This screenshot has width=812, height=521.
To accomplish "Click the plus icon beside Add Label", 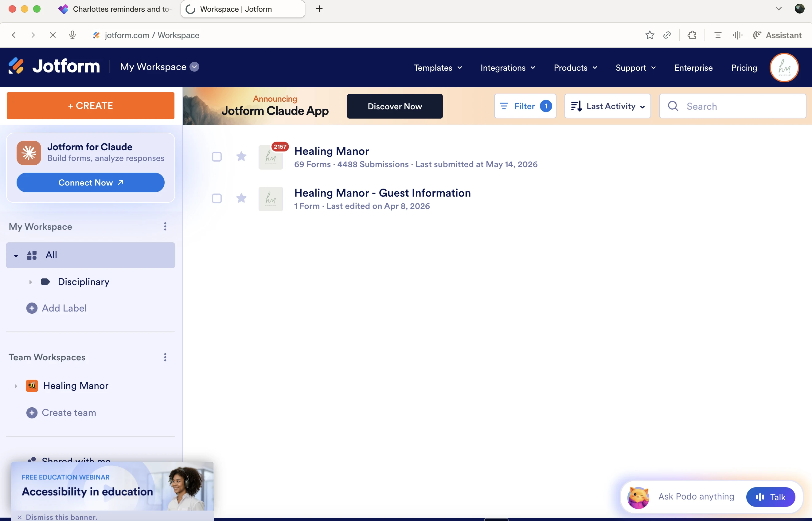I will pos(32,308).
